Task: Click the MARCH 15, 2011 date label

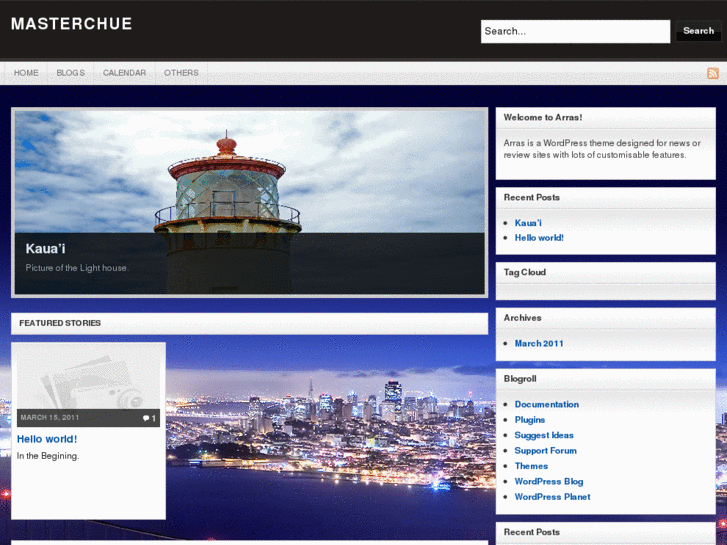Action: [x=50, y=417]
